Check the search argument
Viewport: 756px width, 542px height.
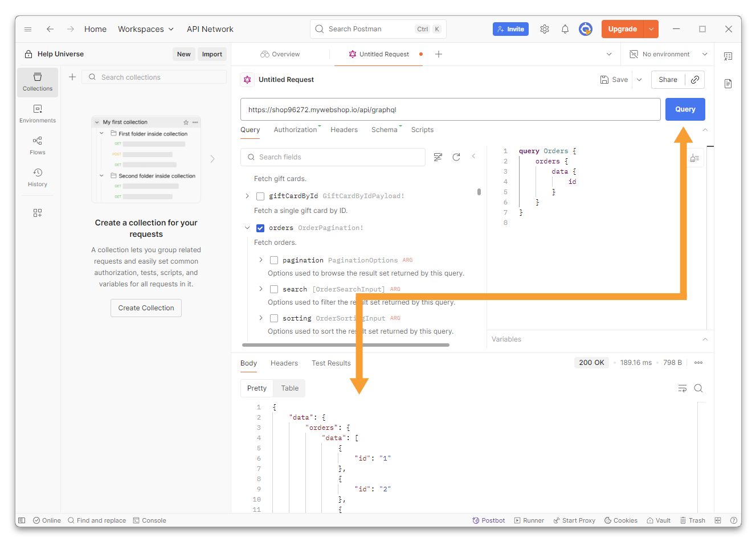(274, 289)
